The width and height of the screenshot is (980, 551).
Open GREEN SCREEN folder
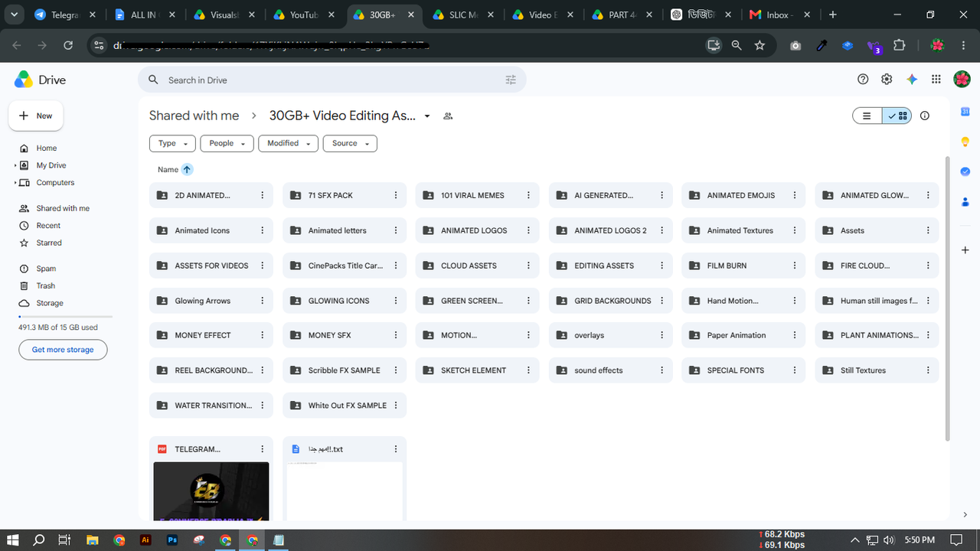click(478, 301)
